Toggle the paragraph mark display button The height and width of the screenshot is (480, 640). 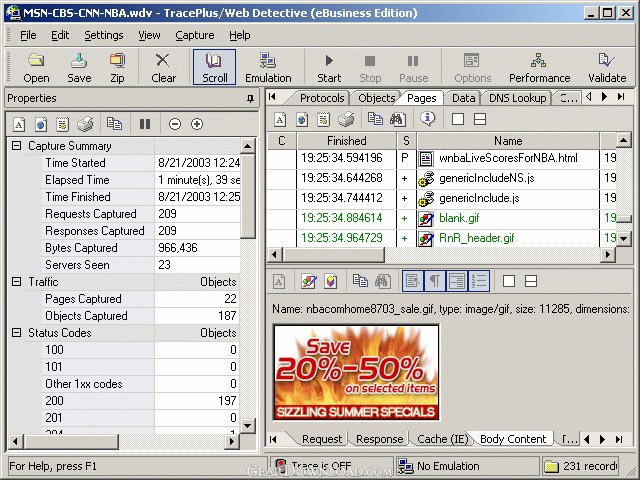point(435,281)
